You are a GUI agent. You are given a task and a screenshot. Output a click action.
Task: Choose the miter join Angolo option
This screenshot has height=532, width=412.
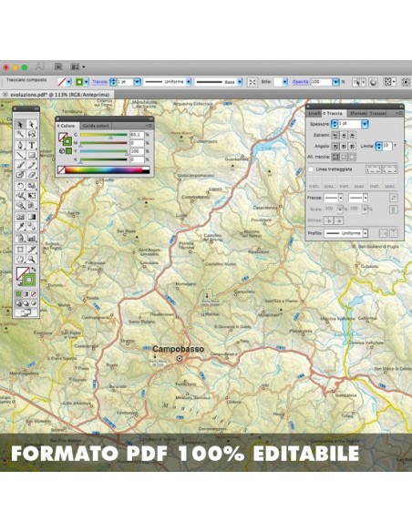click(335, 147)
